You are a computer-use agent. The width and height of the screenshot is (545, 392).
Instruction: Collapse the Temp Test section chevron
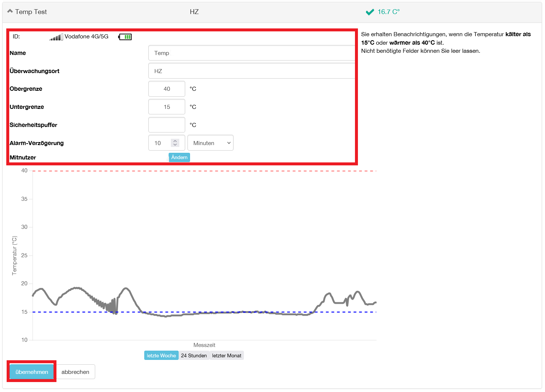(10, 11)
